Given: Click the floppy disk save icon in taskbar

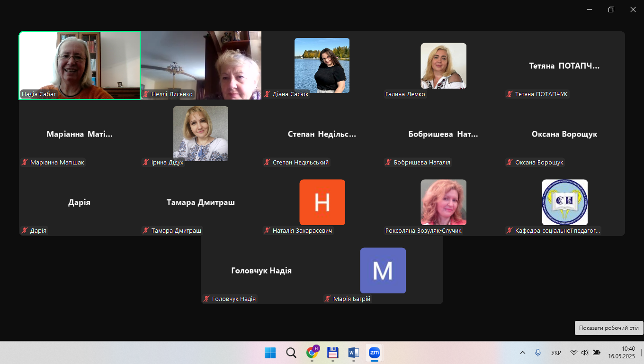Looking at the screenshot, I should (x=332, y=353).
